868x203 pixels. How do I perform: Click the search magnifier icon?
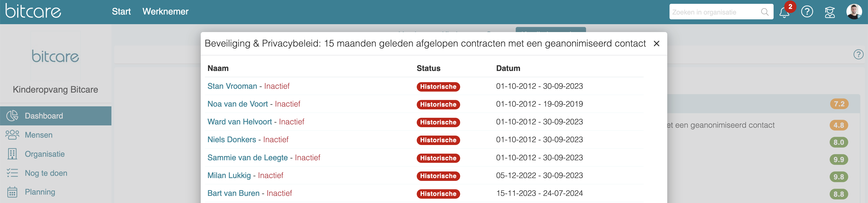(x=764, y=12)
